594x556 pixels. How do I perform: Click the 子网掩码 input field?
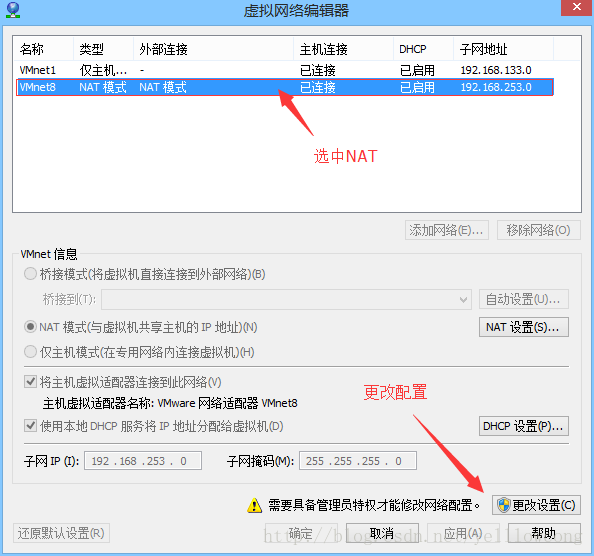pyautogui.click(x=358, y=461)
